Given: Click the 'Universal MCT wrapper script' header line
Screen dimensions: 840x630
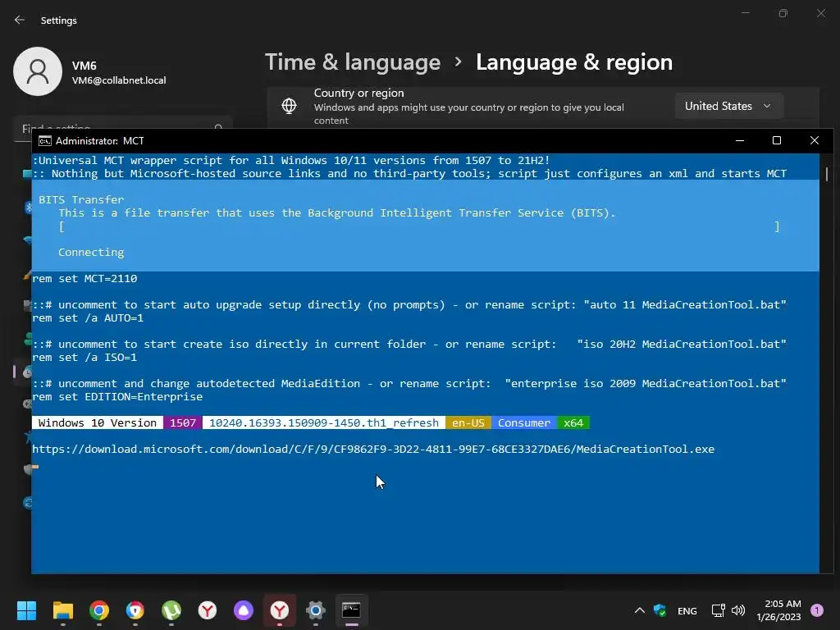Looking at the screenshot, I should coord(291,160).
